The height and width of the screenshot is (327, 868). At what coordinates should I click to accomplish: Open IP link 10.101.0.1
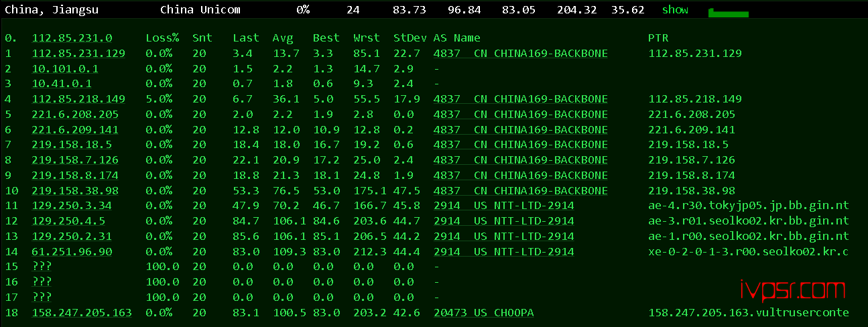pyautogui.click(x=65, y=69)
